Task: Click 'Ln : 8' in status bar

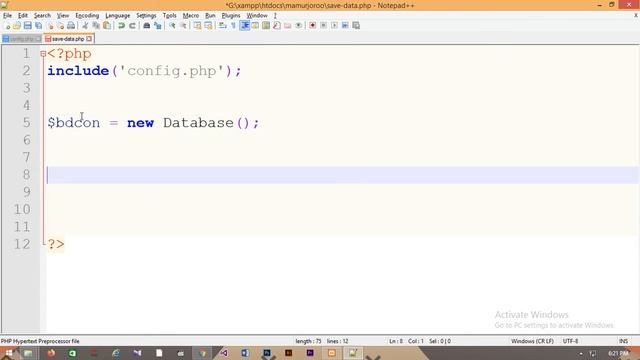Action: pyautogui.click(x=396, y=341)
